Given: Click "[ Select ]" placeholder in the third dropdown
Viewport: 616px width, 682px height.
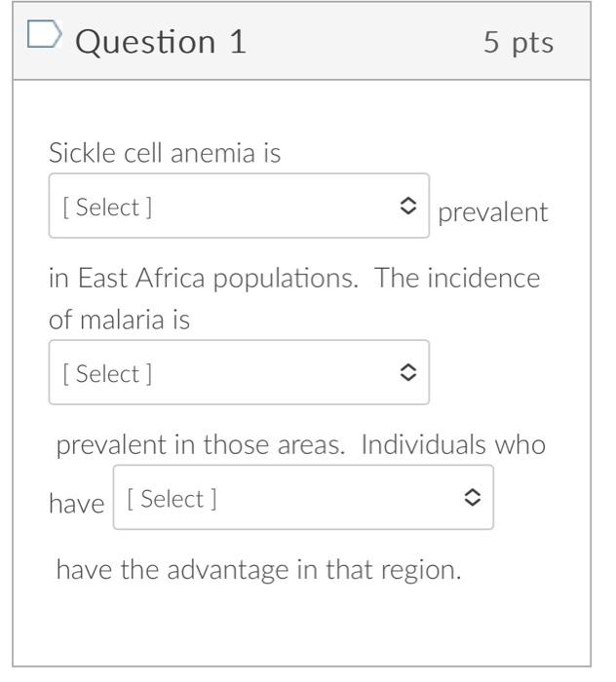Looking at the screenshot, I should [173, 498].
